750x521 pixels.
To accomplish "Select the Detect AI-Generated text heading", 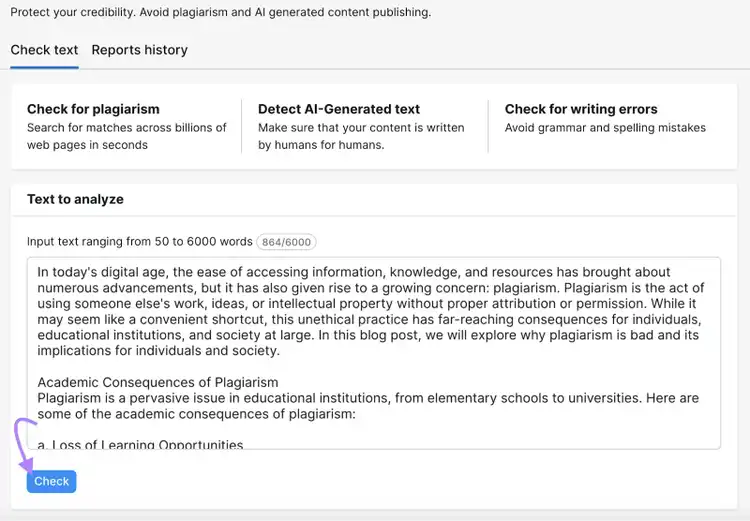I will point(339,109).
